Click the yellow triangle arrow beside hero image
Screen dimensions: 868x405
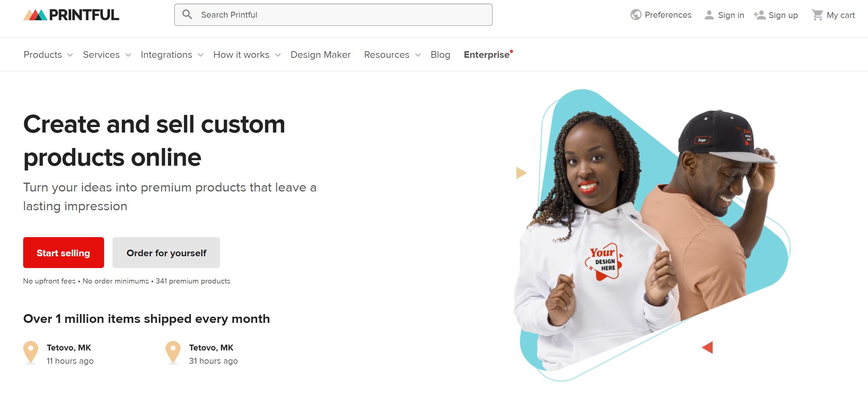[x=521, y=173]
